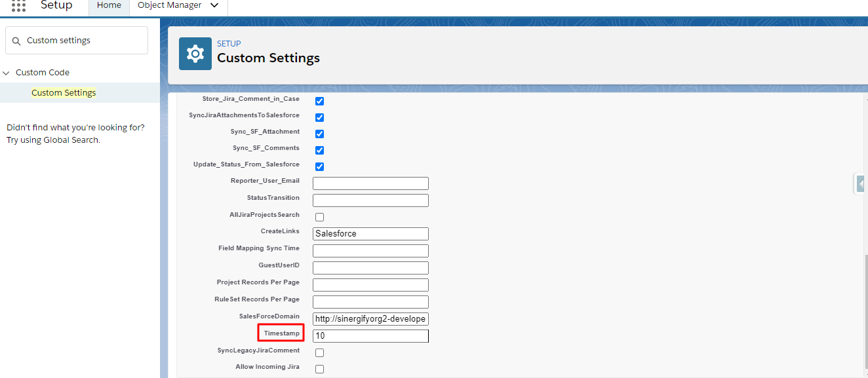Click the Custom Settings gear icon
The width and height of the screenshot is (868, 378).
tap(195, 53)
